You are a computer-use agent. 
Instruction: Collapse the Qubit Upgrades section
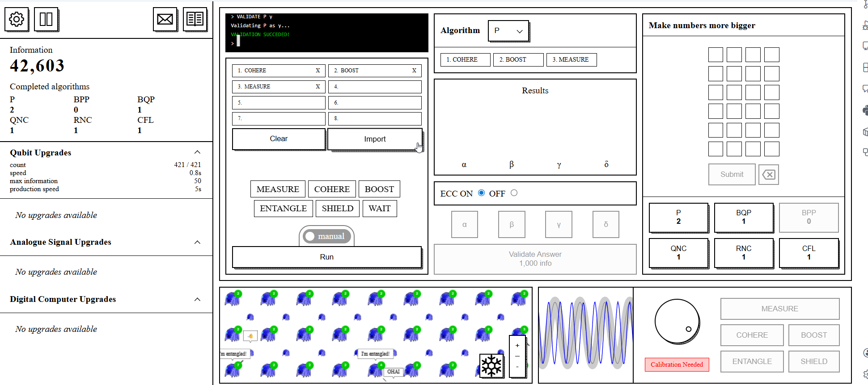click(x=197, y=152)
